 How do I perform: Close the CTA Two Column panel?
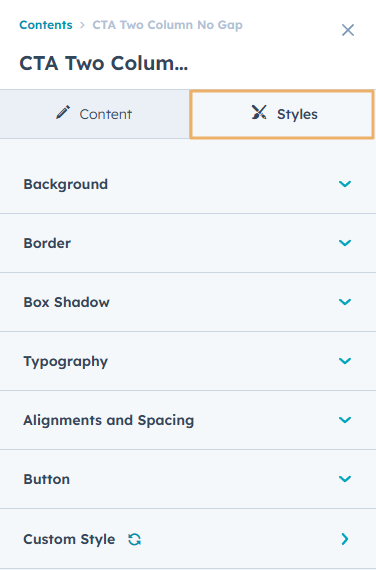point(348,30)
